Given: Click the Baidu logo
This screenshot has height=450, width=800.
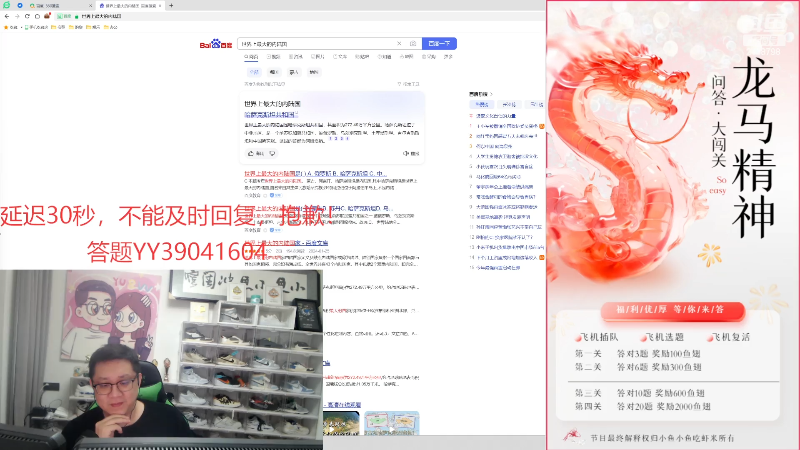Looking at the screenshot, I should pos(216,44).
